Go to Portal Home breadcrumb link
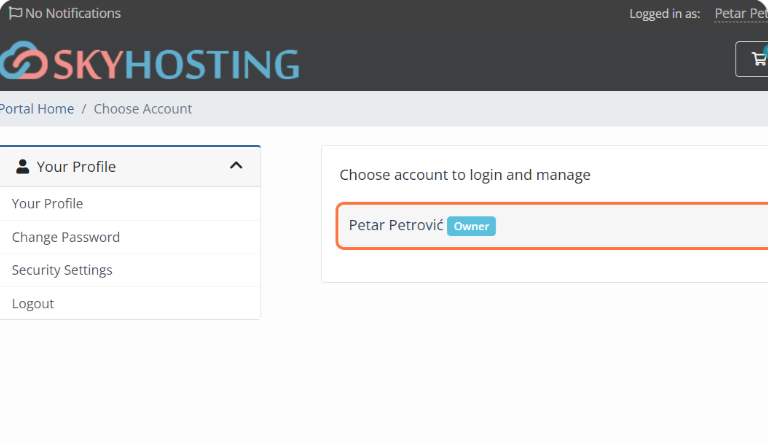768x443 pixels. [37, 109]
